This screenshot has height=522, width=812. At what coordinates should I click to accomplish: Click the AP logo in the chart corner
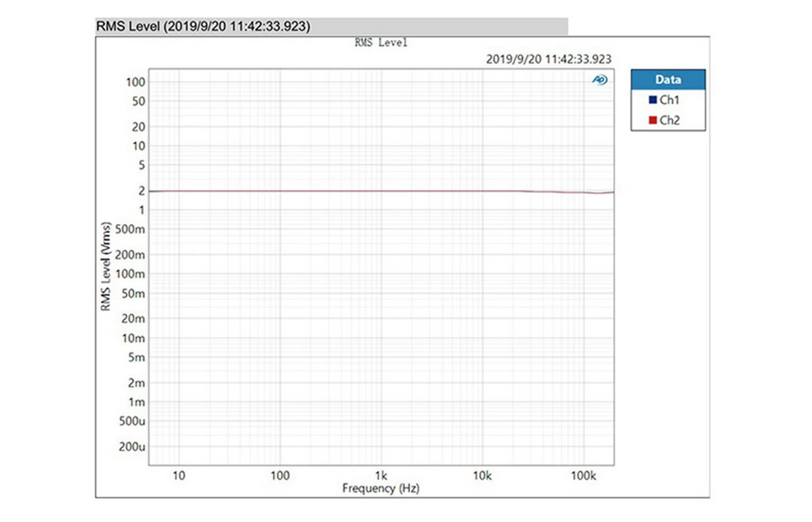tap(598, 80)
